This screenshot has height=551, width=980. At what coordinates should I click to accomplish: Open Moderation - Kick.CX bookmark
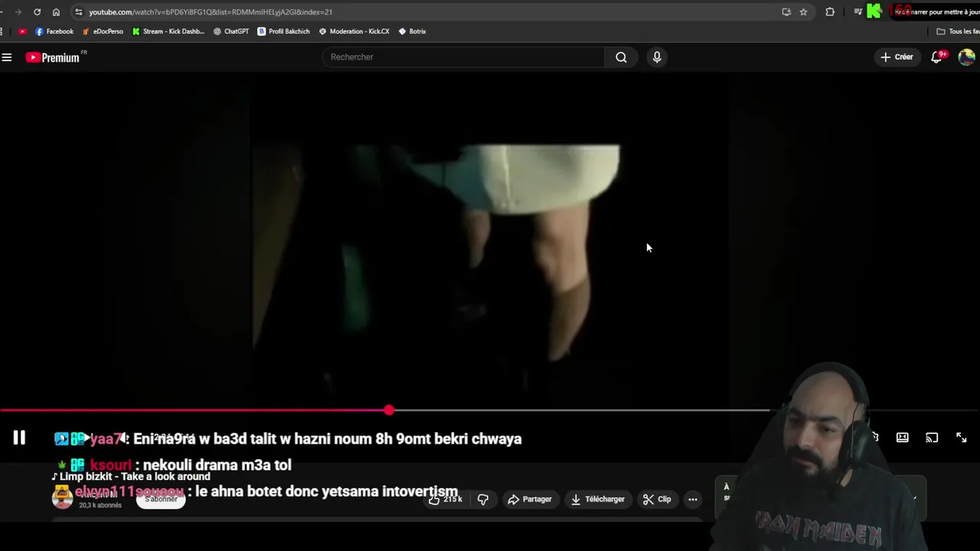coord(354,31)
